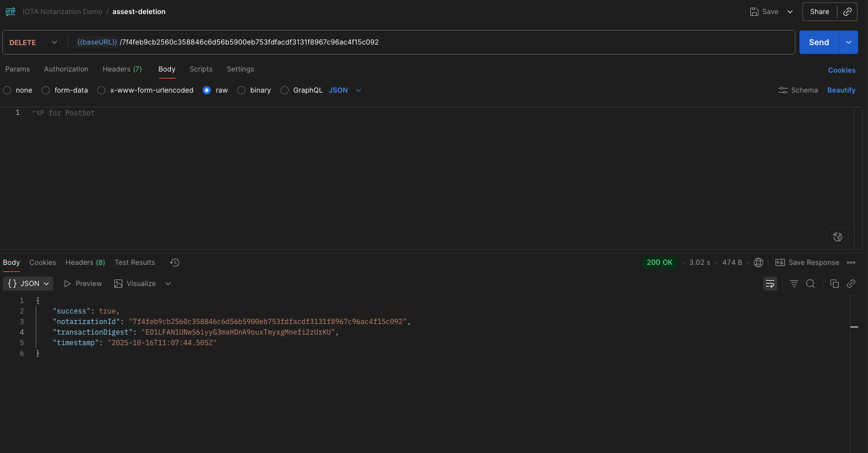868x453 pixels.
Task: Choose the form-data radio option
Action: (46, 90)
